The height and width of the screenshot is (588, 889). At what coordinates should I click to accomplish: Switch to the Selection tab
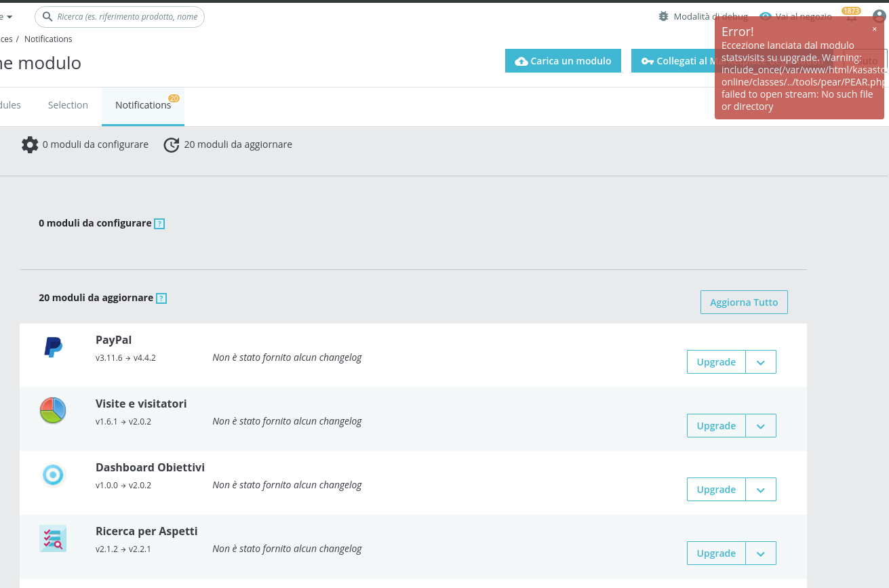pyautogui.click(x=68, y=105)
